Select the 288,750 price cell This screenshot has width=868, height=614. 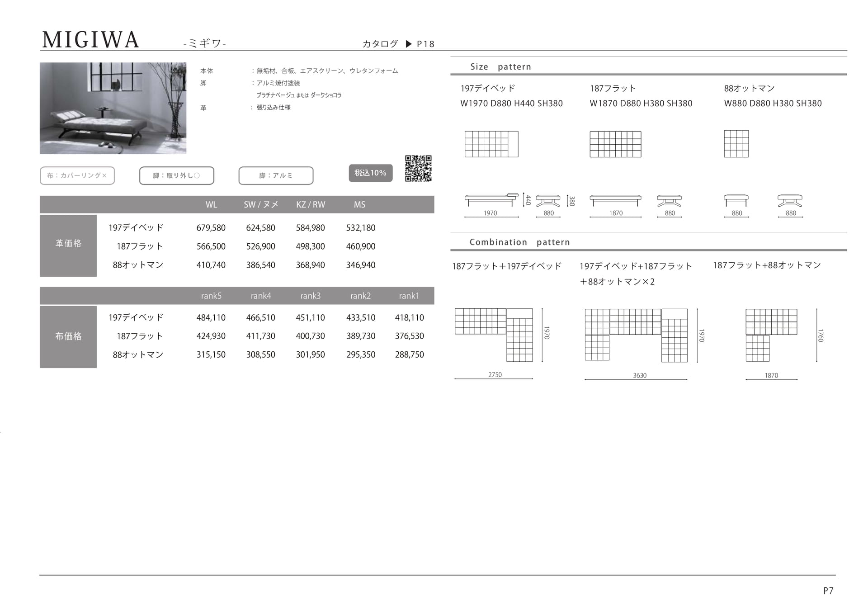410,354
